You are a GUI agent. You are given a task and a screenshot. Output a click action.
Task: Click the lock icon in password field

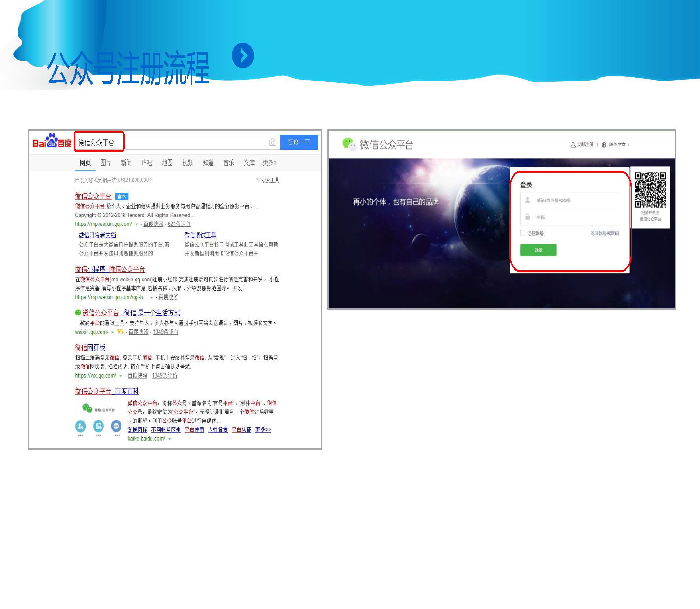(x=528, y=217)
